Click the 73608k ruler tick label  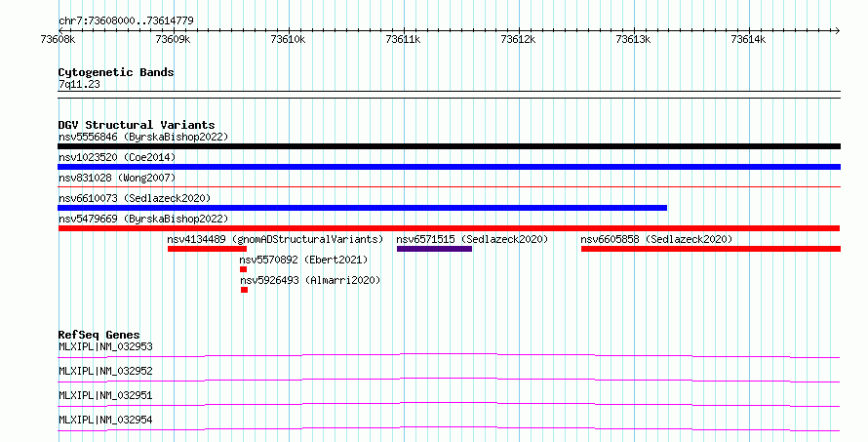[x=59, y=39]
